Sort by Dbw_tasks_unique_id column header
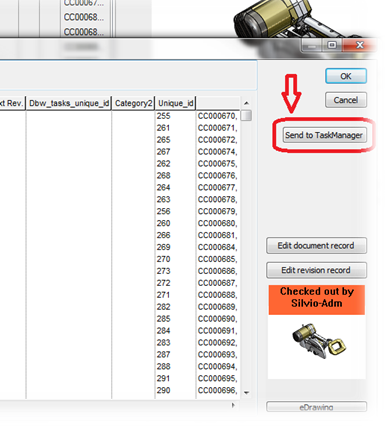The height and width of the screenshot is (427, 386). [x=69, y=103]
